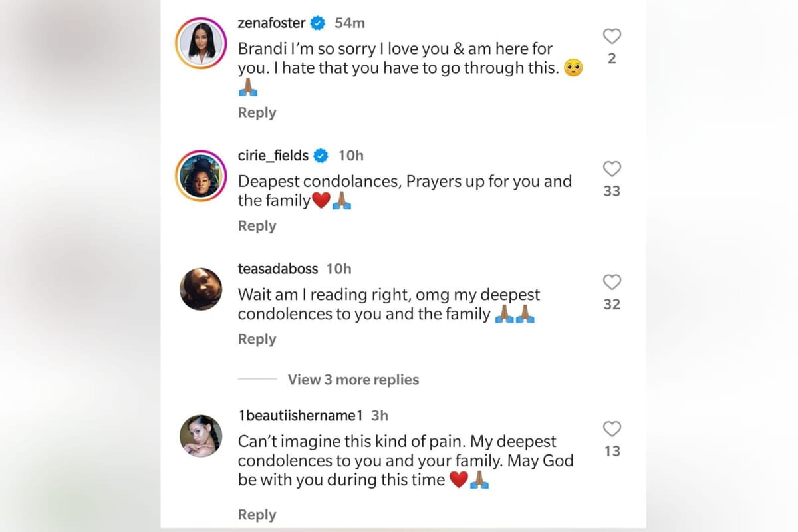
Task: Click the praying hands emoji in cirie_fields' comment
Action: [343, 200]
